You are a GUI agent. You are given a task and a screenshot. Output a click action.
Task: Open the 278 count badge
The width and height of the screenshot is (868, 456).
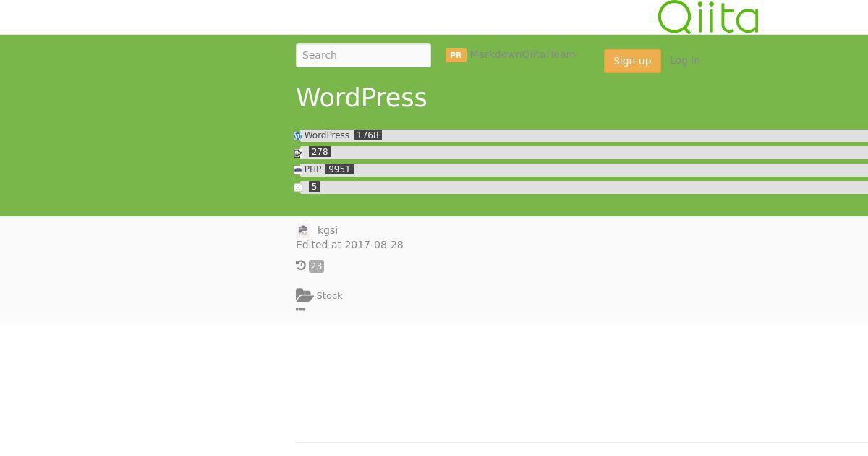320,152
